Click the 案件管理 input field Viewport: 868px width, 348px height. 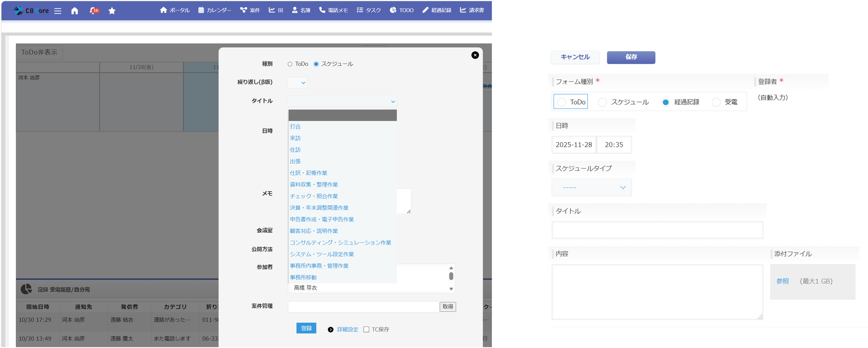coord(363,307)
